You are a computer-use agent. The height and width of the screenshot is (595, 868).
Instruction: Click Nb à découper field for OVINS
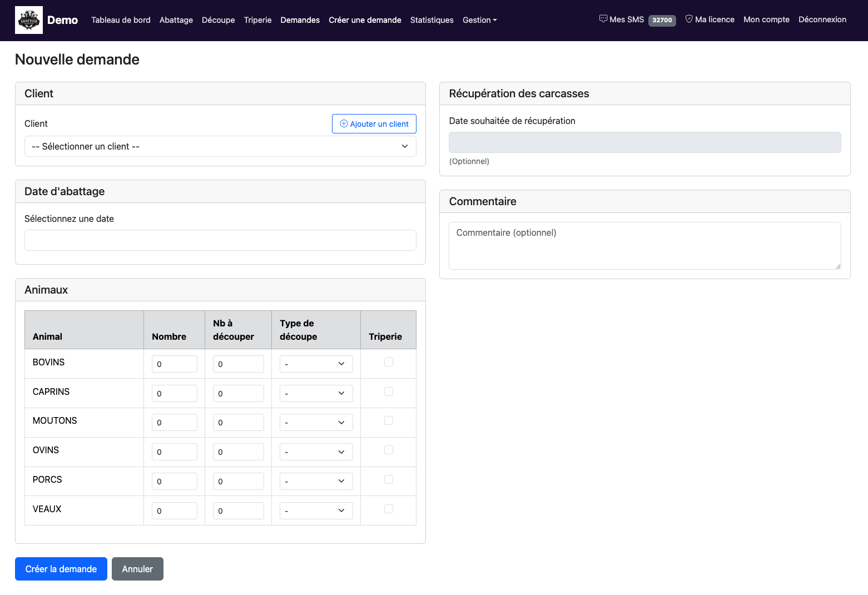239,452
